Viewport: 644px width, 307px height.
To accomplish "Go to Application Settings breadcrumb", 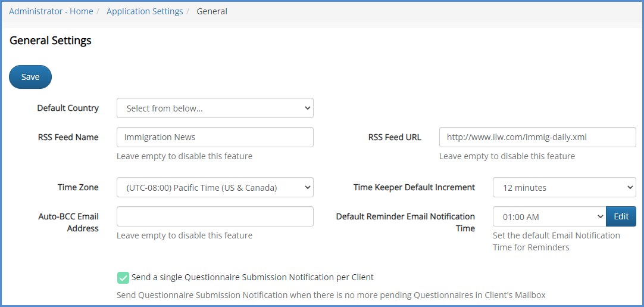I will click(x=145, y=11).
